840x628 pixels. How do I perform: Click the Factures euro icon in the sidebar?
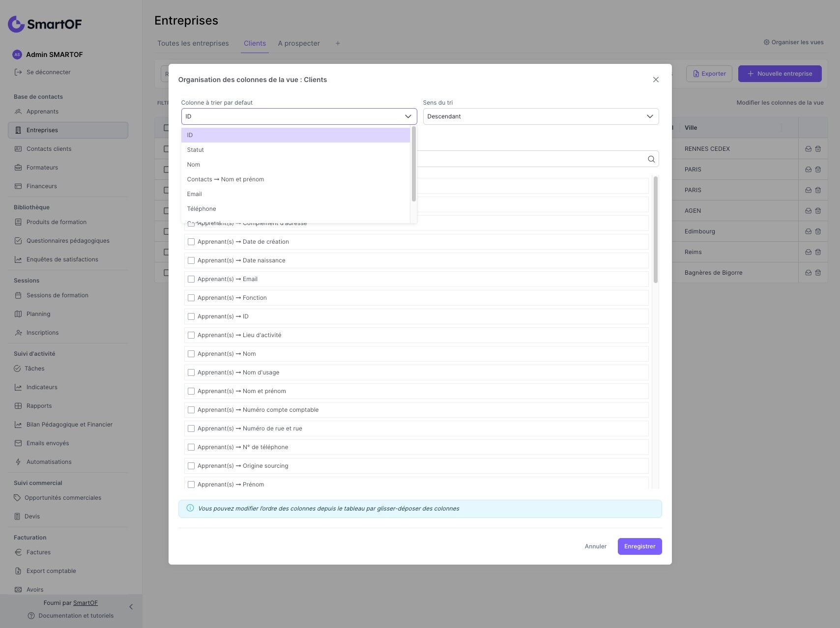click(x=18, y=552)
